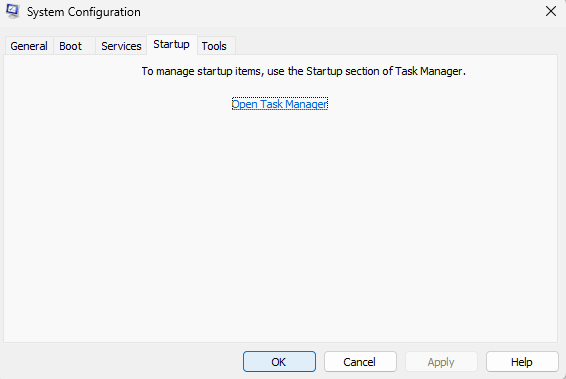The height and width of the screenshot is (379, 566).
Task: Close the System Configuration dialog
Action: [550, 11]
